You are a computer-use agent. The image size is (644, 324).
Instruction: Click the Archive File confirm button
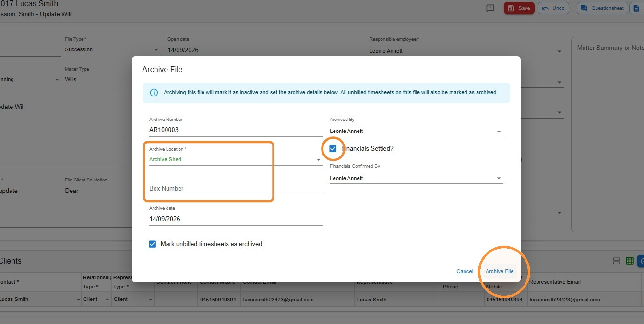coord(499,272)
